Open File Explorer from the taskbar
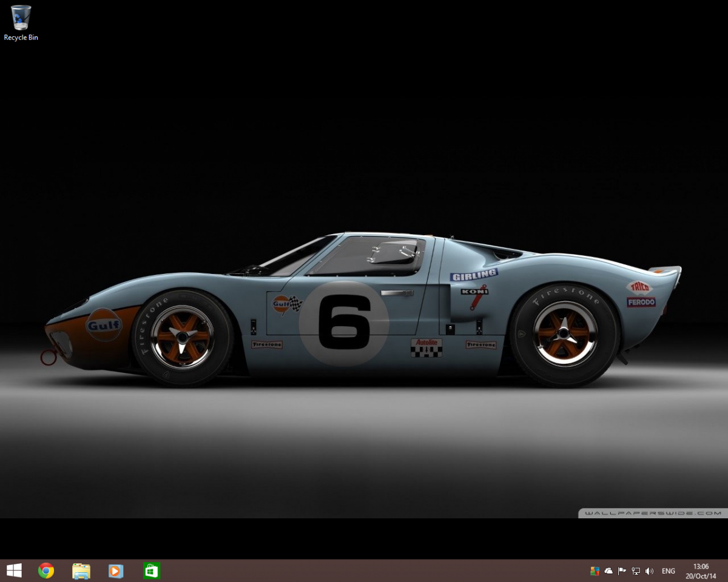Image resolution: width=728 pixels, height=582 pixels. tap(81, 570)
